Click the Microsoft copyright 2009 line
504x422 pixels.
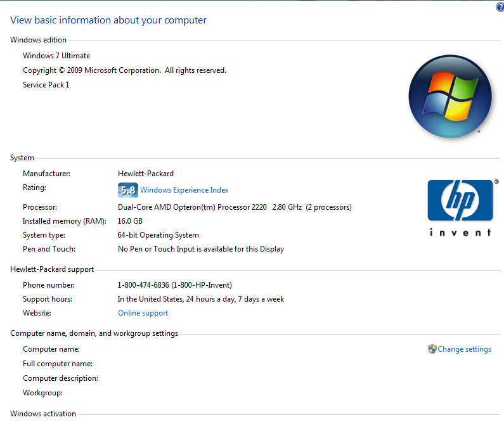tap(124, 70)
